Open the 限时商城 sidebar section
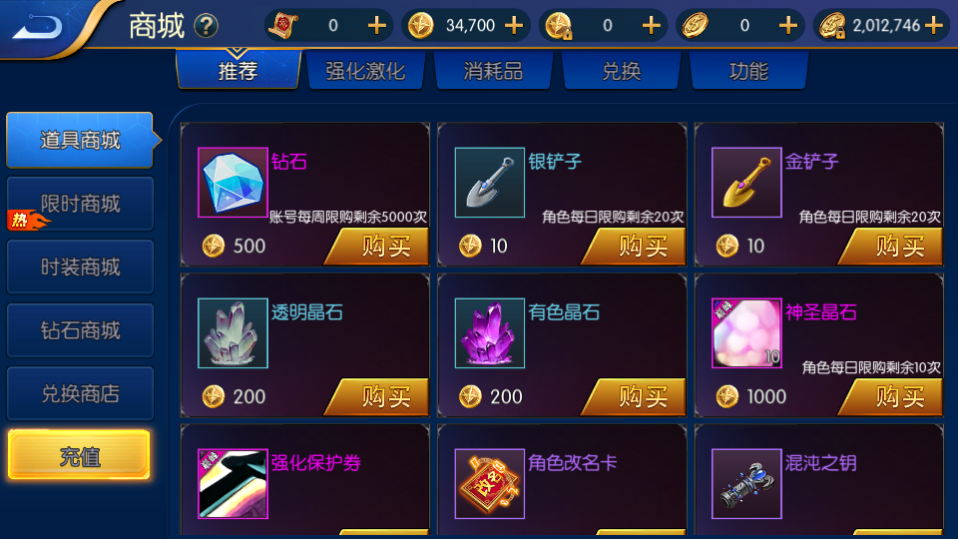 pos(80,204)
